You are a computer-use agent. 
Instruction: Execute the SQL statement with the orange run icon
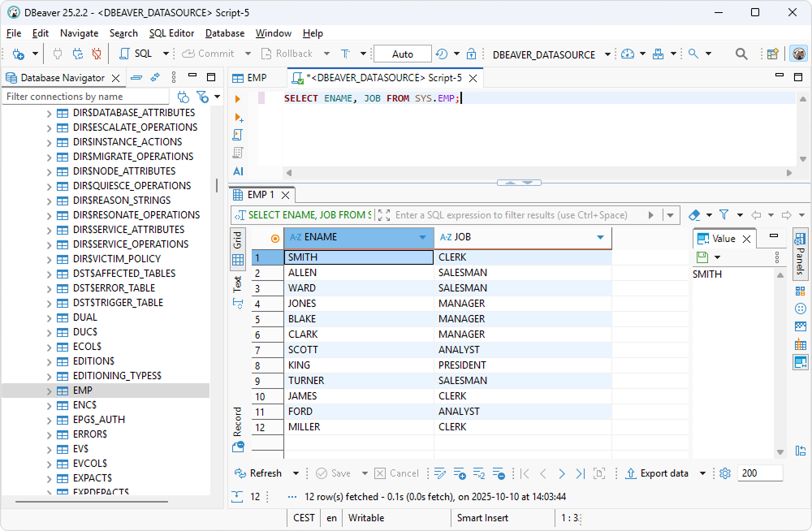tap(238, 99)
